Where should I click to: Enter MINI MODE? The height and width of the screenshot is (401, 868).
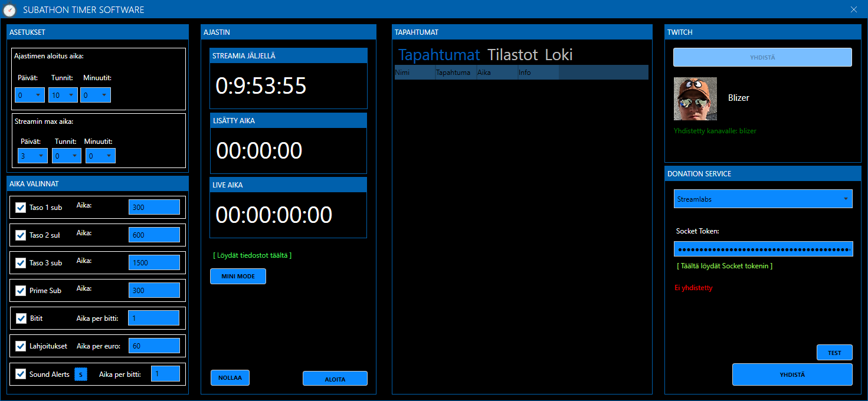[238, 276]
